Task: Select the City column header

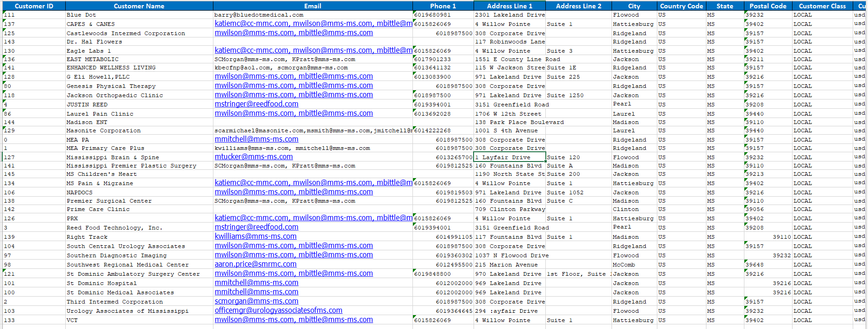Action: (x=634, y=6)
